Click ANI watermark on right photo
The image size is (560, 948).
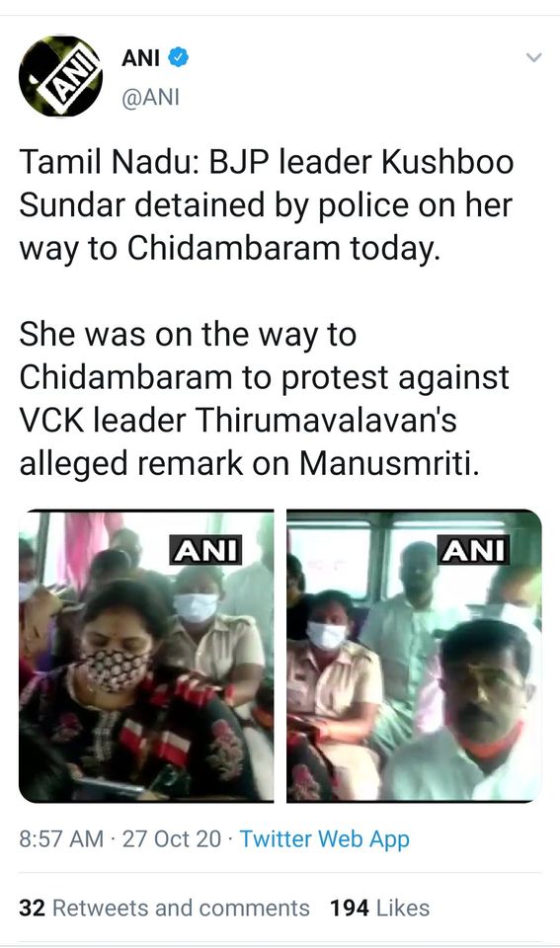474,550
